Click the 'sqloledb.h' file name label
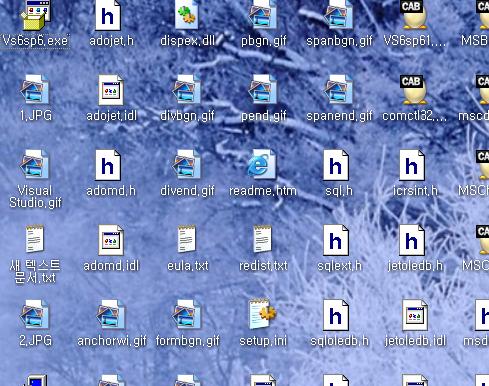The image size is (489, 386). (339, 341)
